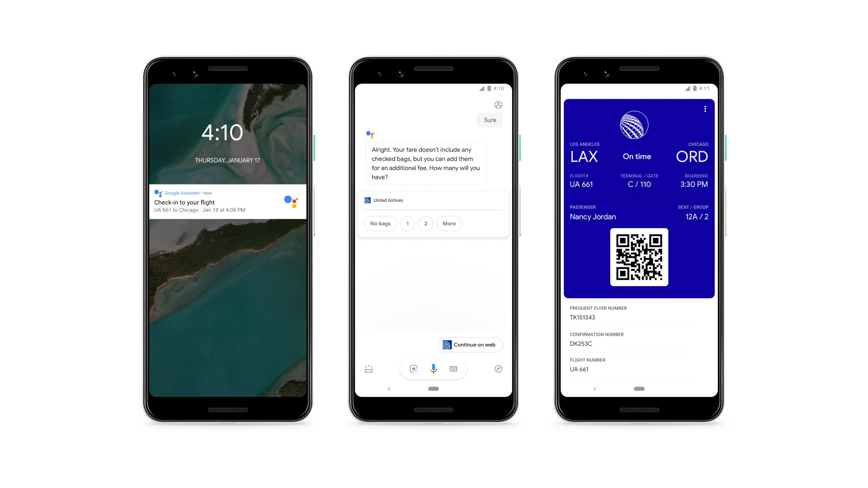Tap the keyboard input icon in Assistant
Image resolution: width=868 pixels, height=488 pixels.
tap(453, 368)
